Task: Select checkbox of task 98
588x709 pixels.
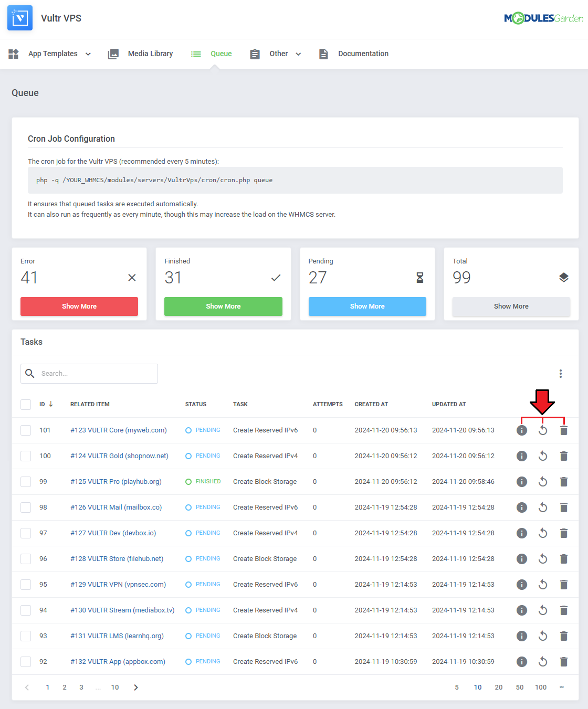Action: pos(26,507)
